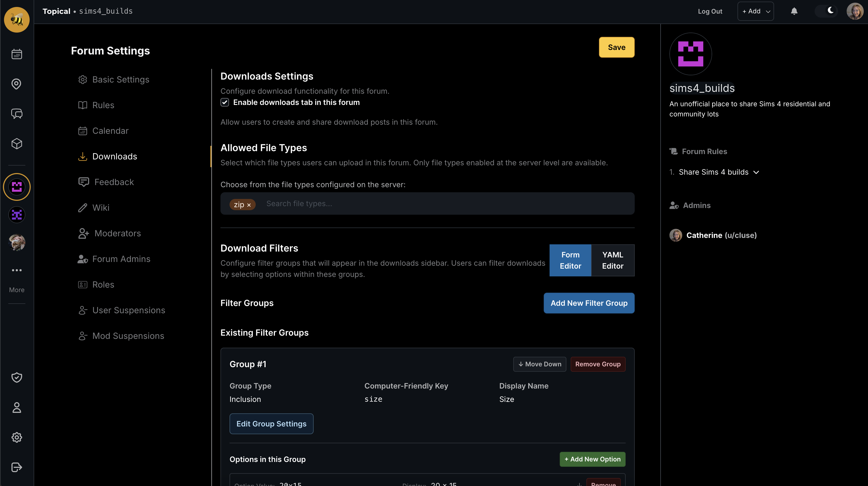
Task: Toggle the dark mode moon switch
Action: tap(826, 11)
